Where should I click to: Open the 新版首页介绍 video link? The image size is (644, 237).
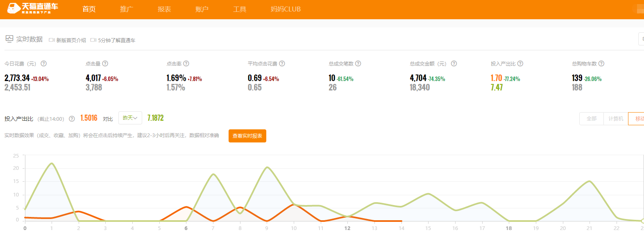[x=71, y=40]
